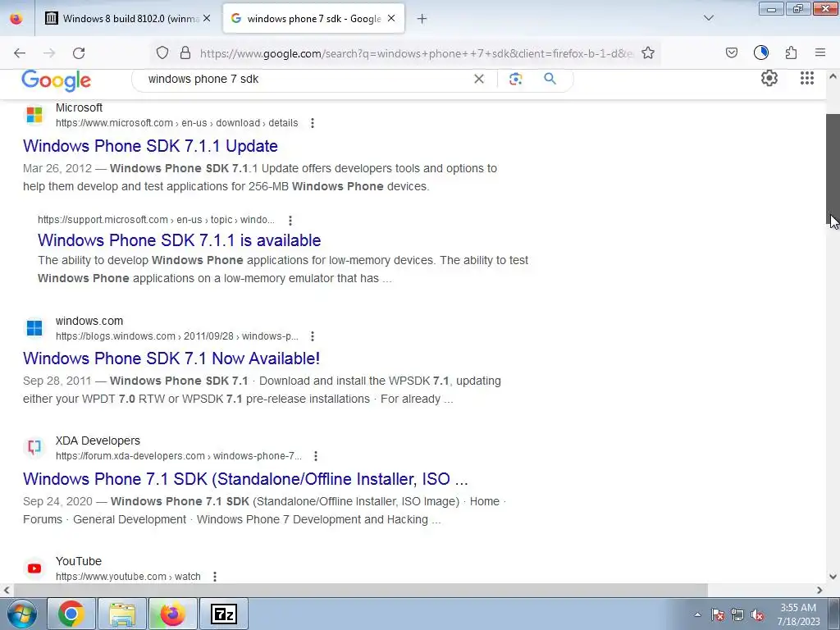Click the vertical scrollbar thumb
Viewport: 840px width, 630px height.
833,169
